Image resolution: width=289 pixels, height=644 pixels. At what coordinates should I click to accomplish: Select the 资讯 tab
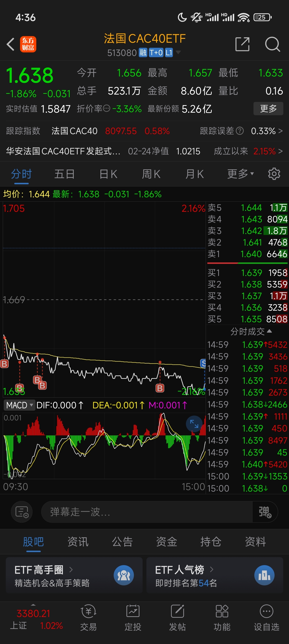tap(78, 542)
